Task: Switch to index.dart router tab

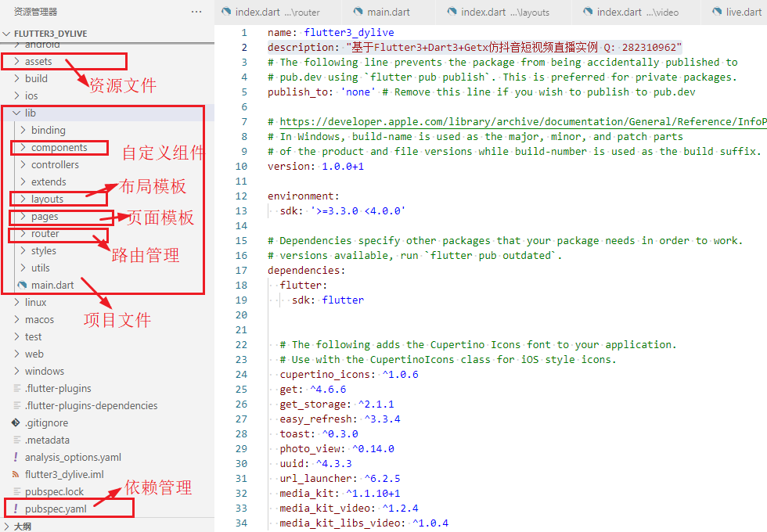Action: 277,12
